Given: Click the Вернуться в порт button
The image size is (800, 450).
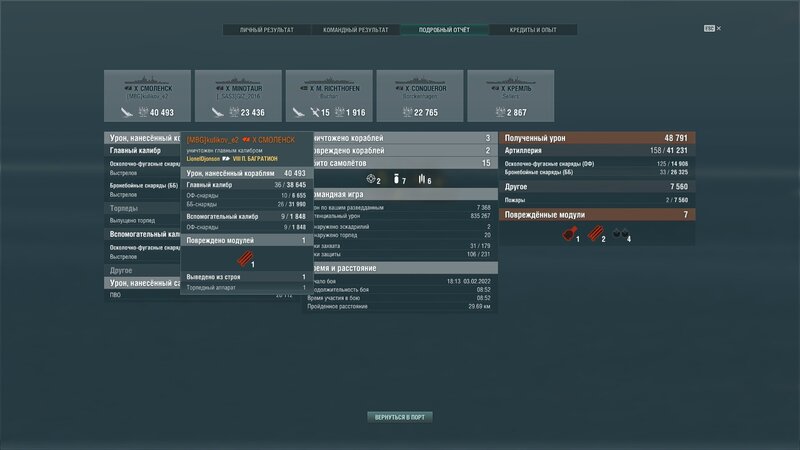Looking at the screenshot, I should [400, 416].
